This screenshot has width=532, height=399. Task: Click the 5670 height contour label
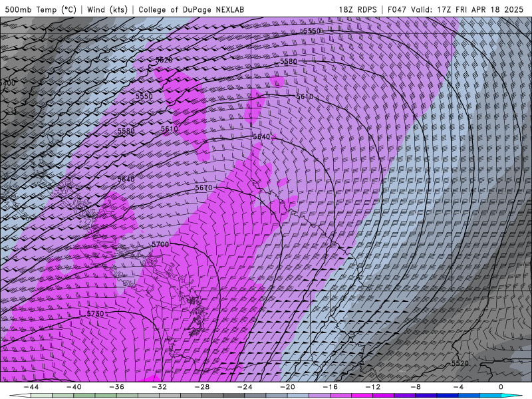coord(203,188)
